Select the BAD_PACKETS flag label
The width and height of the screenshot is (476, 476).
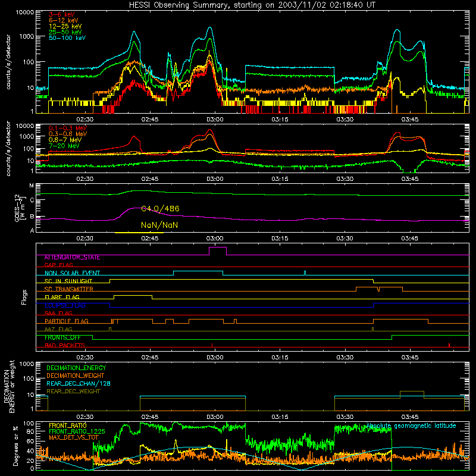(65, 345)
